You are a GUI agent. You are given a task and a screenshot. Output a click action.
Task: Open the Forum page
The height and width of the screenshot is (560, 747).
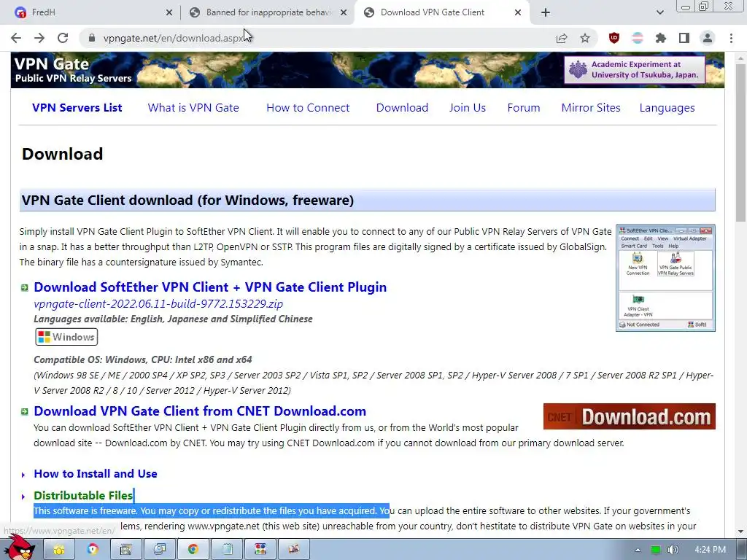[x=524, y=108]
